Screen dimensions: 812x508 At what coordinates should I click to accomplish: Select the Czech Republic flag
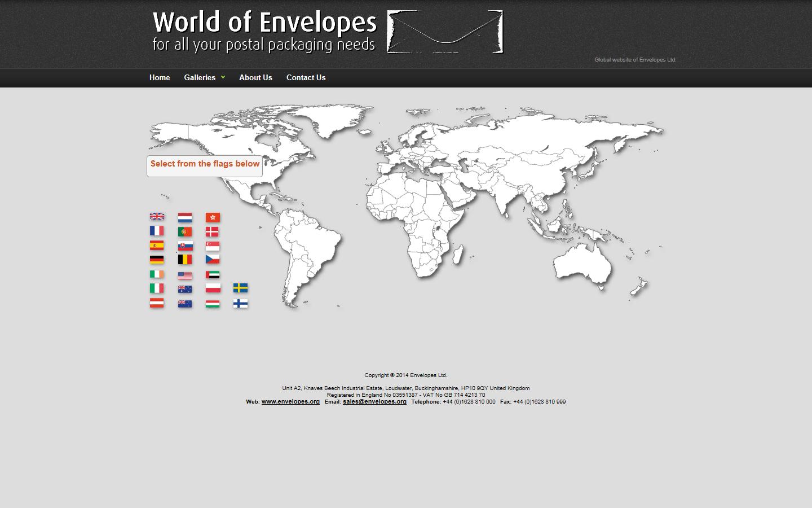pyautogui.click(x=213, y=260)
